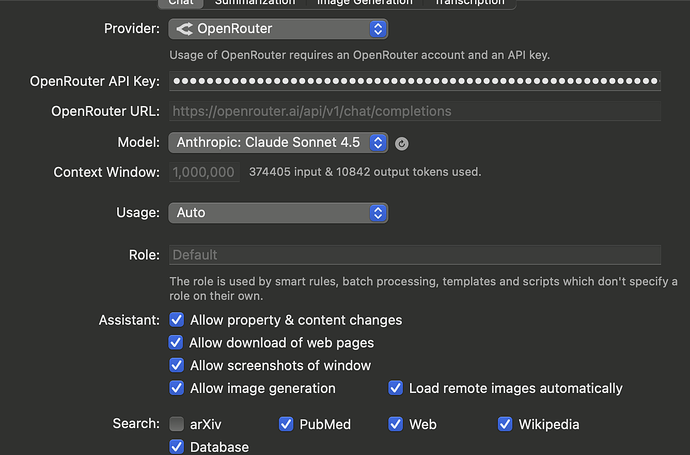The width and height of the screenshot is (690, 455).
Task: Click the OpenRouter logo in Provider field
Action: point(184,29)
